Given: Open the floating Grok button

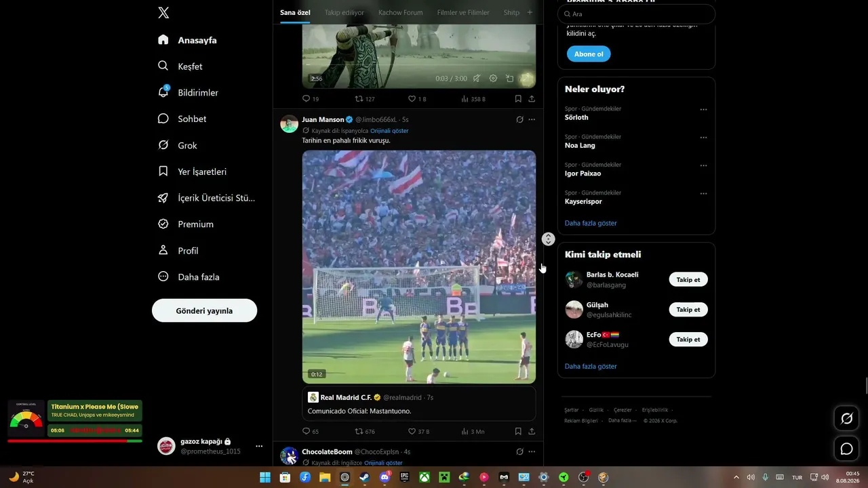Looking at the screenshot, I should coord(846,418).
